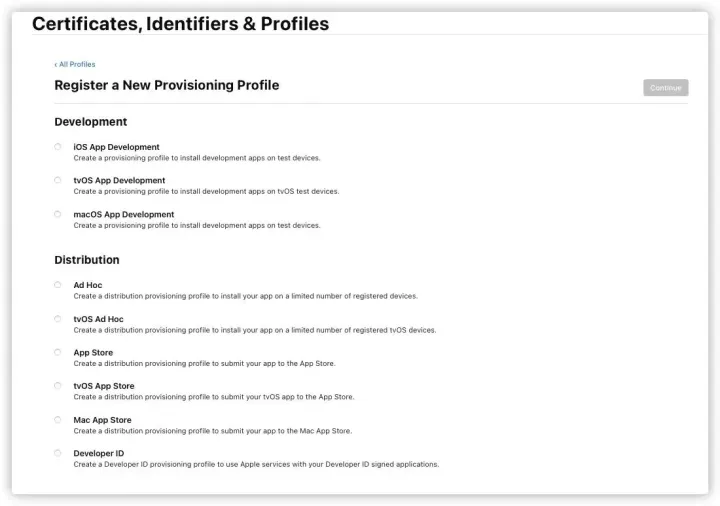Click the tvOS Ad Hoc label
Viewport: 720px width, 506px height.
[x=98, y=319]
